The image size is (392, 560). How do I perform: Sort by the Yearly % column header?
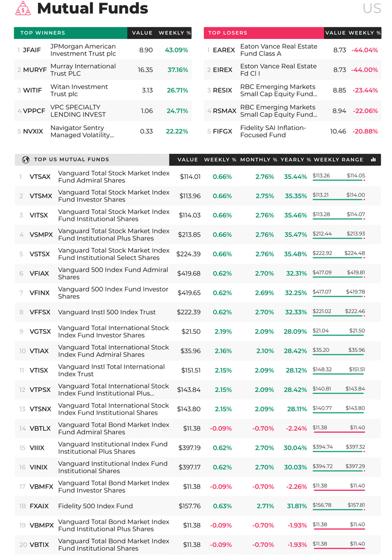tap(296, 160)
